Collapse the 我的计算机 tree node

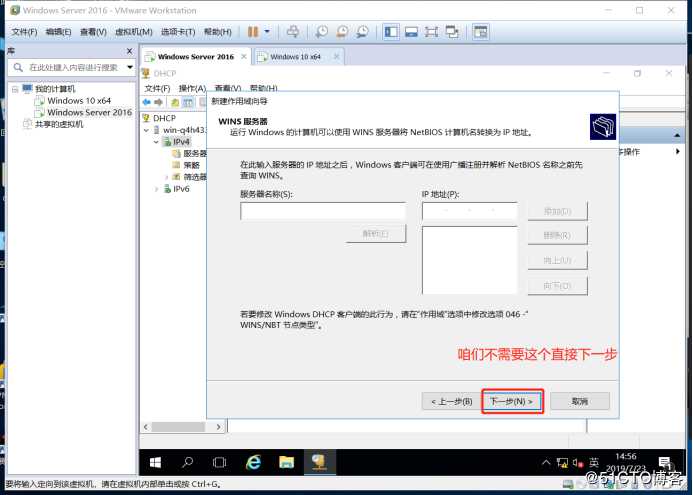[15, 89]
